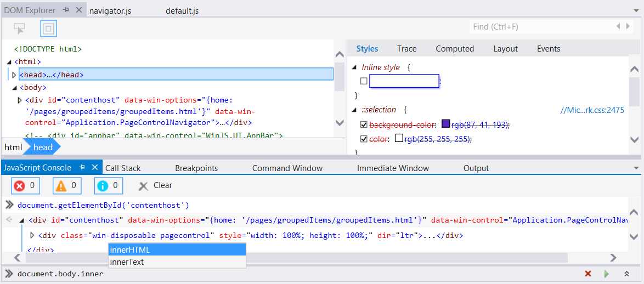The image size is (644, 284).
Task: Click the Find (Ctrl+F) search box
Action: [541, 27]
